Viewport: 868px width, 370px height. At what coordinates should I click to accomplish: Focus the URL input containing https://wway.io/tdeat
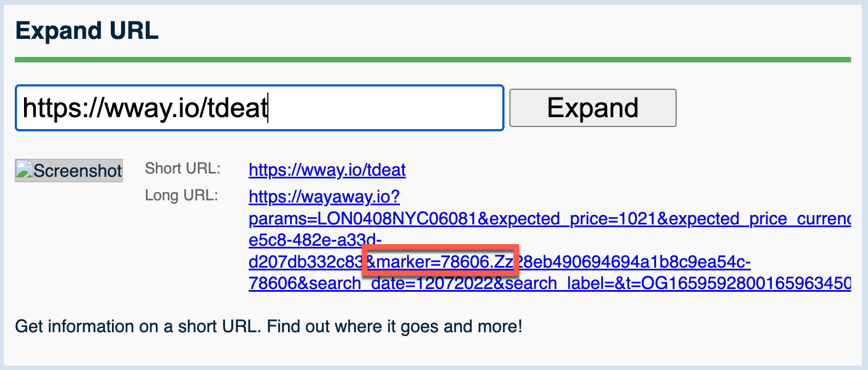(260, 108)
